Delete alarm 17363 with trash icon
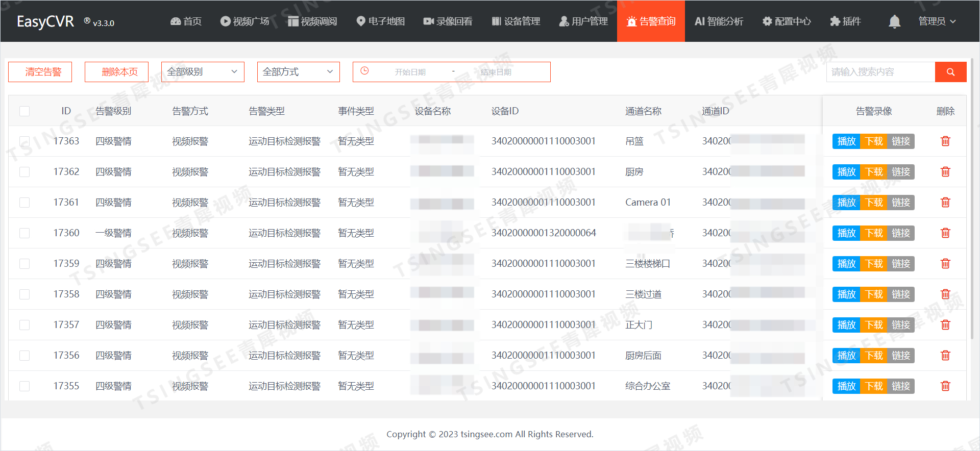The width and height of the screenshot is (980, 451). tap(945, 141)
